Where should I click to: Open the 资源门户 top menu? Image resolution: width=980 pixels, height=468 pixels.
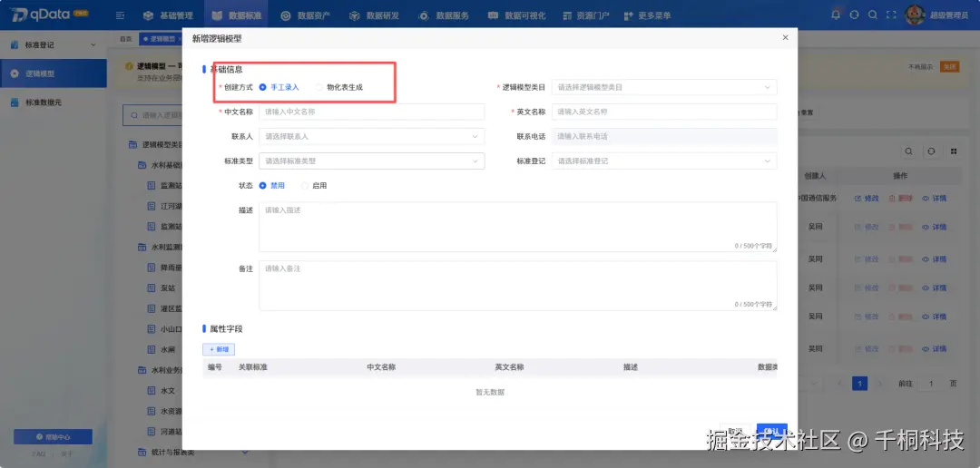point(585,15)
